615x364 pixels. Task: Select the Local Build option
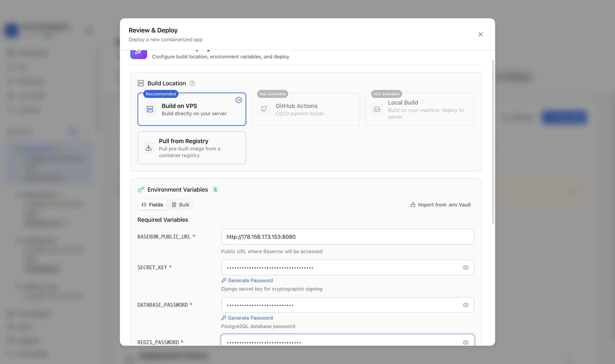tap(420, 109)
